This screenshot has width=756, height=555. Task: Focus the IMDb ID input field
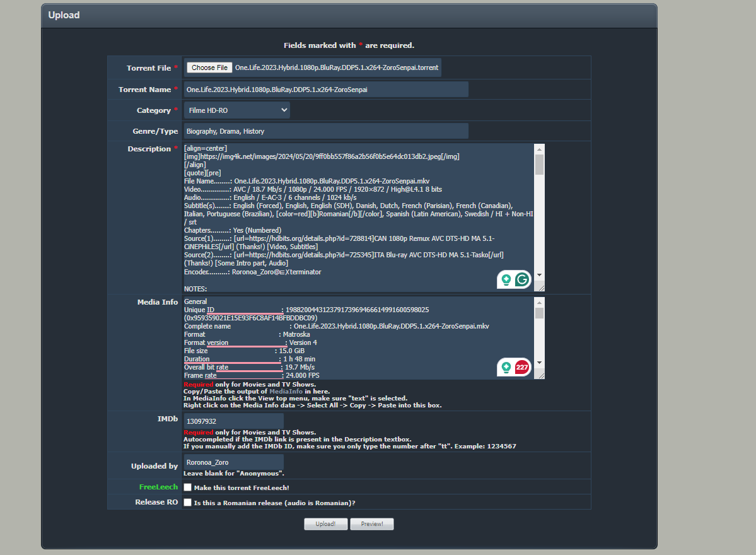[233, 421]
